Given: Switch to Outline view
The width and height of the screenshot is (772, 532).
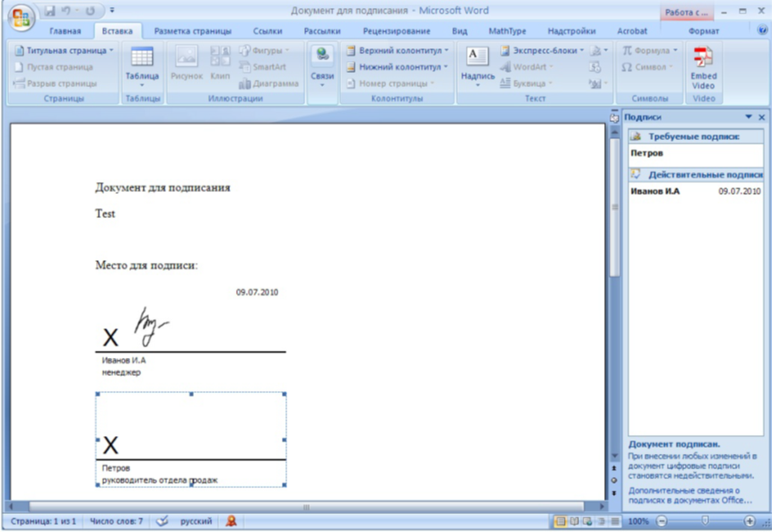Looking at the screenshot, I should (x=601, y=521).
